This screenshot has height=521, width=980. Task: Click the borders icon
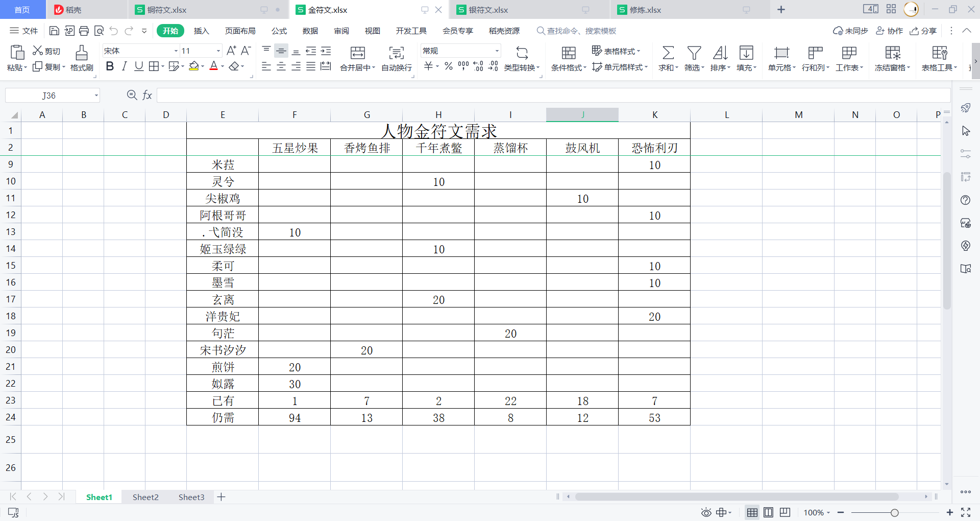(154, 66)
